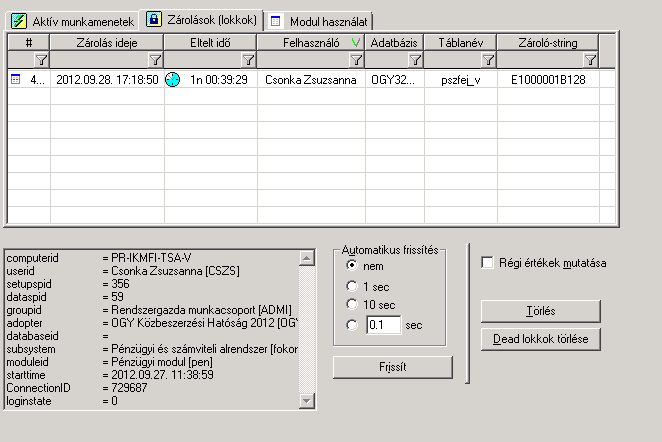
Task: Open filter for Zárolás ideje column
Action: click(155, 60)
